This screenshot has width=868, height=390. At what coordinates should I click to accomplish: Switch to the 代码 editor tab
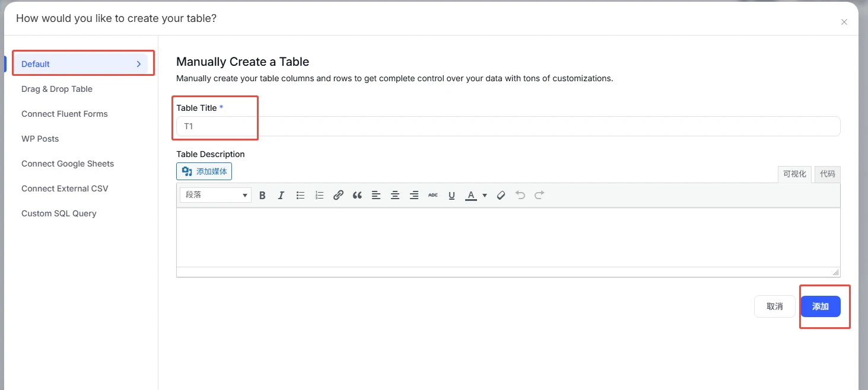827,174
